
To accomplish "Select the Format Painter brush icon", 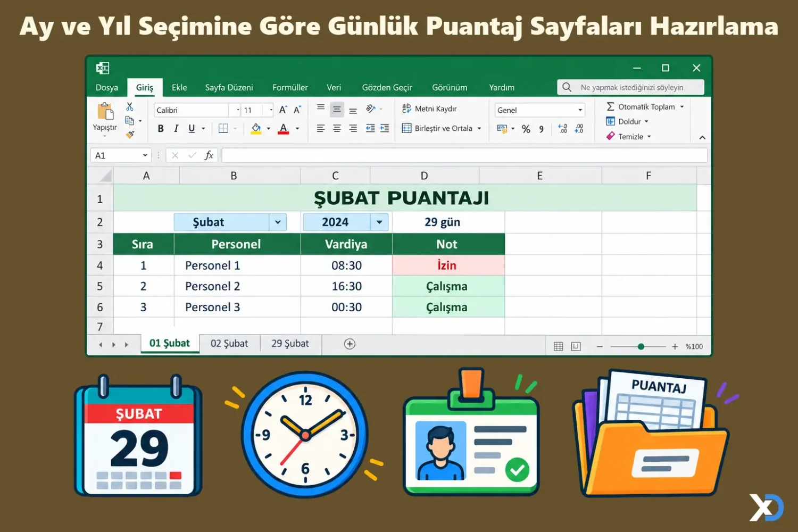I will pyautogui.click(x=130, y=135).
